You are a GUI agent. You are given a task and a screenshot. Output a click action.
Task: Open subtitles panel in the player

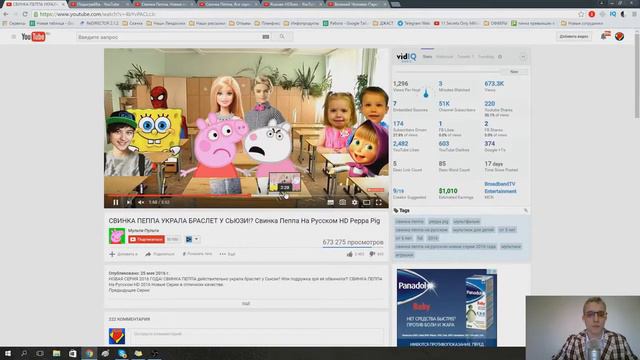click(x=330, y=202)
